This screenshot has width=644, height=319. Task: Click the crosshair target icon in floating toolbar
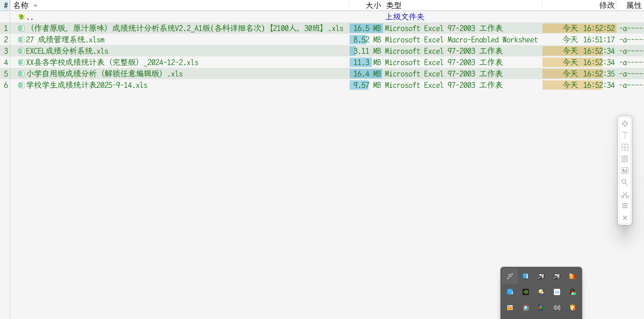click(625, 124)
